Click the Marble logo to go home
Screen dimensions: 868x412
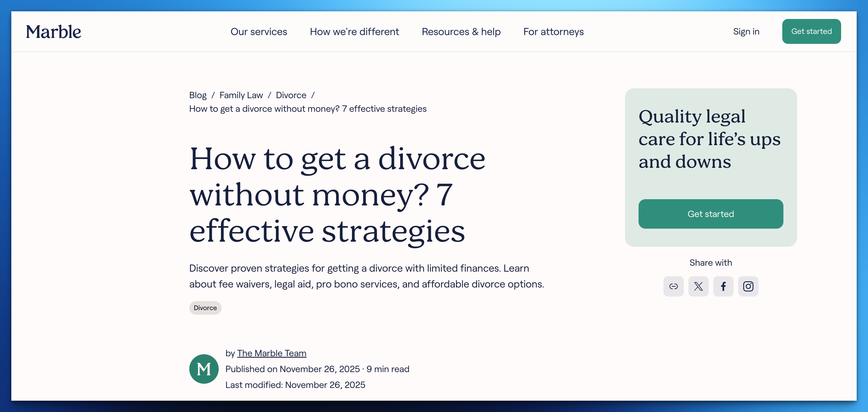point(53,31)
